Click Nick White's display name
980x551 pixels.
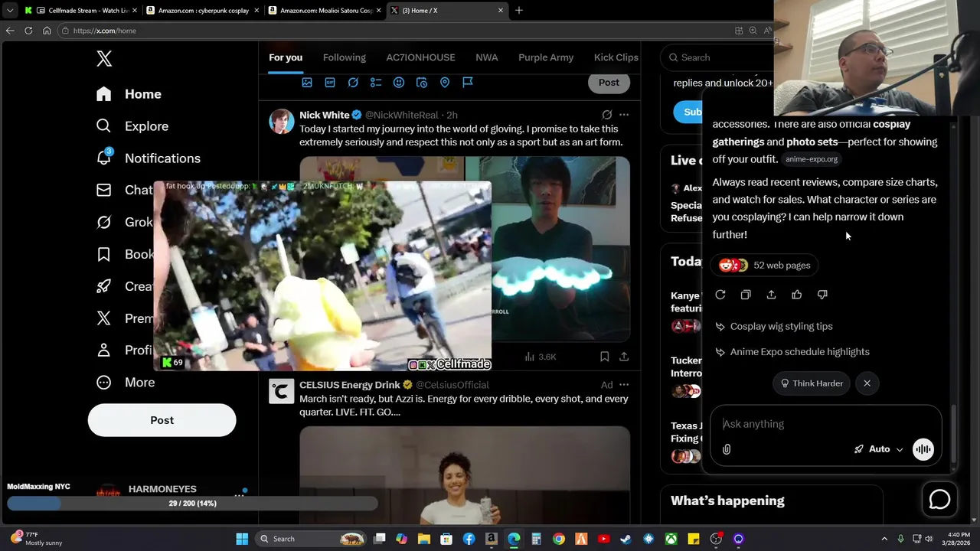tap(325, 115)
